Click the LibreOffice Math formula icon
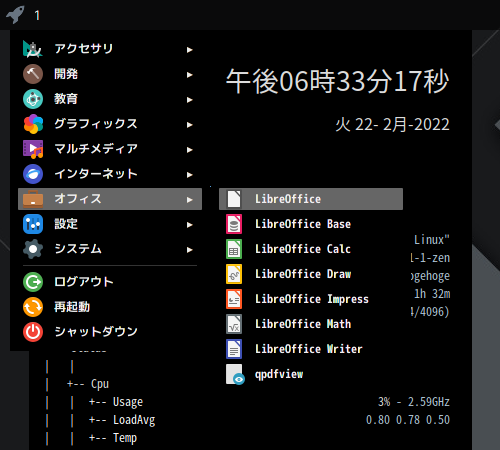The image size is (500, 450). pyautogui.click(x=234, y=324)
